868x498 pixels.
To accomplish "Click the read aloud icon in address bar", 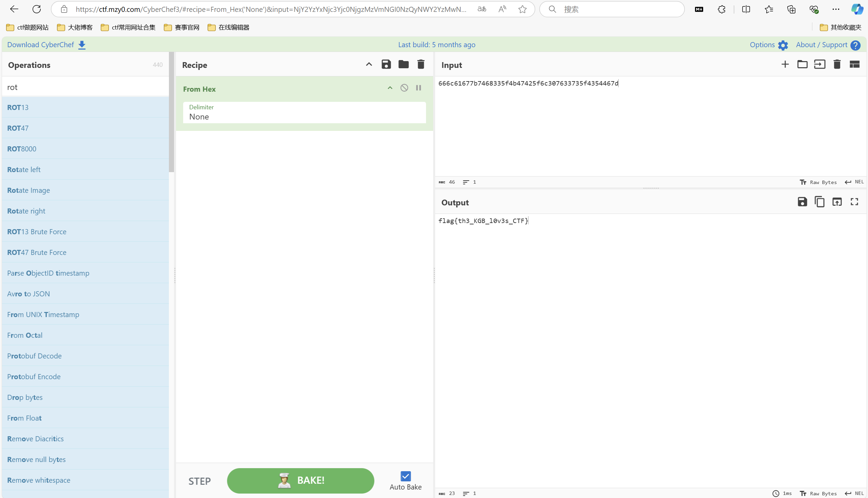I will 502,9.
